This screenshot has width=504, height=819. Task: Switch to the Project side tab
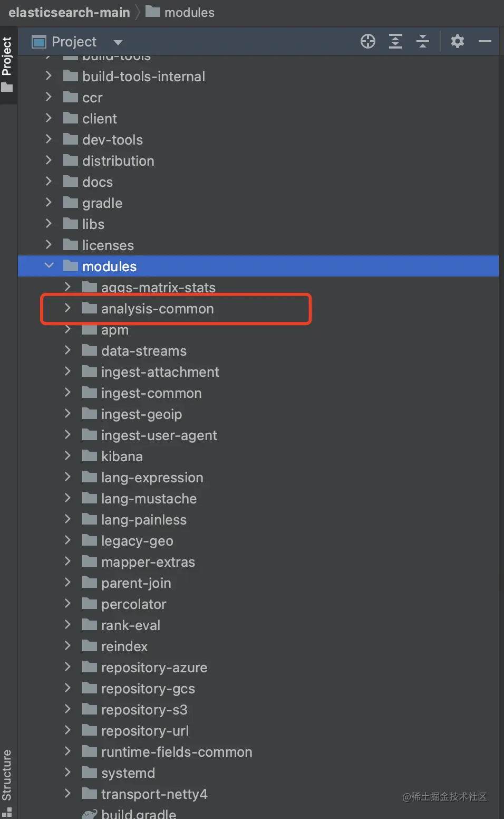(x=7, y=62)
